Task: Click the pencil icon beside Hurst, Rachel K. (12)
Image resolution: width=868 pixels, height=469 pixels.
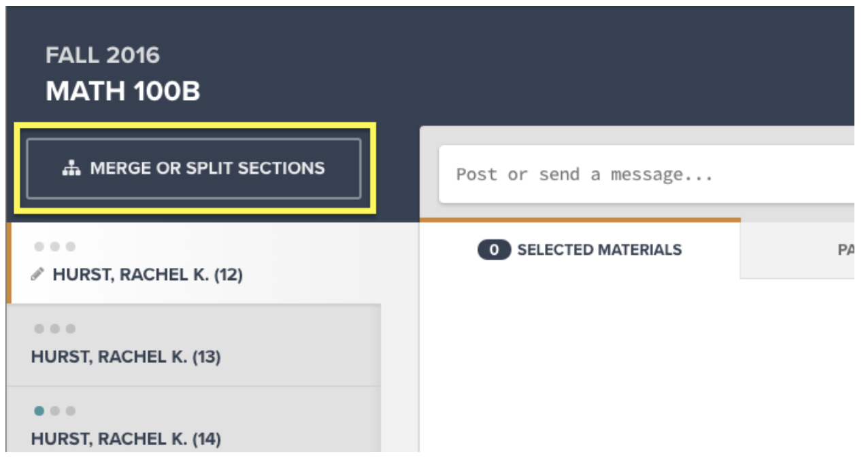Action: [x=38, y=275]
